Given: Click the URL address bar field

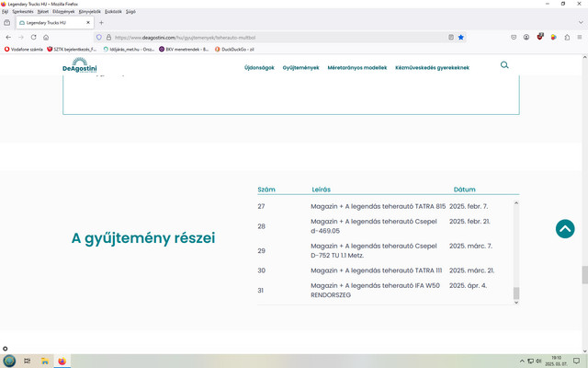Looking at the screenshot, I should tap(277, 37).
